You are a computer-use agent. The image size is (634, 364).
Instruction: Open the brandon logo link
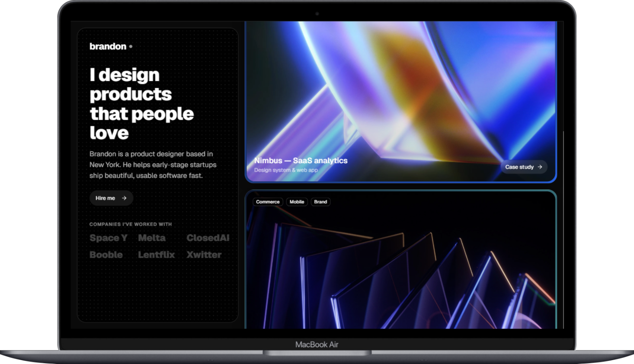[108, 46]
